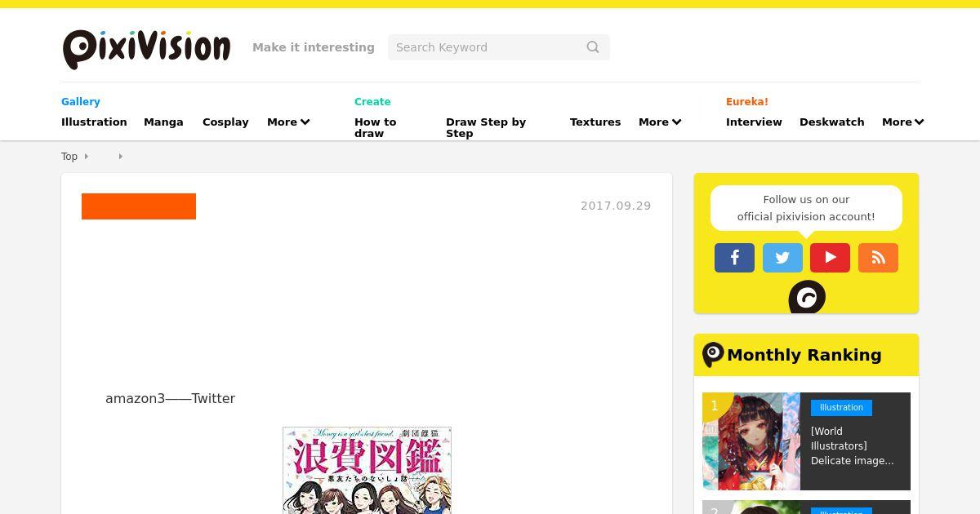Screen dimensions: 980x514
Task: Expand the Gallery More dropdown
Action: [288, 122]
